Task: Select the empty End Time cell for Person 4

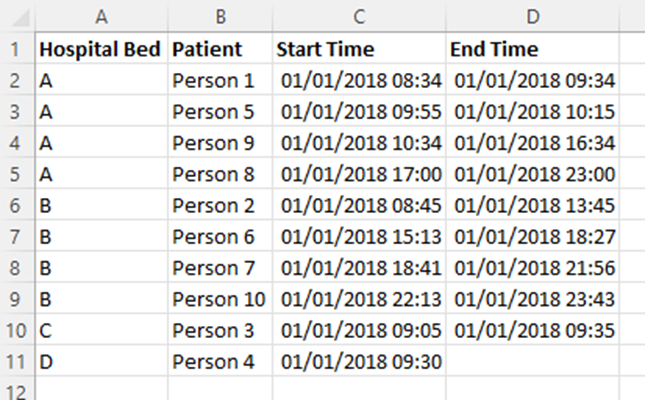Action: point(532,361)
